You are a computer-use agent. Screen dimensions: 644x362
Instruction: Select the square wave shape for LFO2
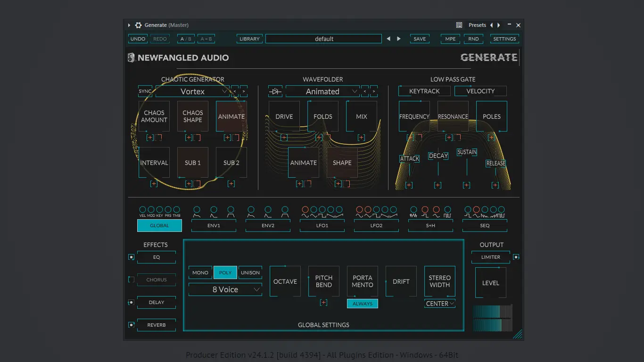376,211
